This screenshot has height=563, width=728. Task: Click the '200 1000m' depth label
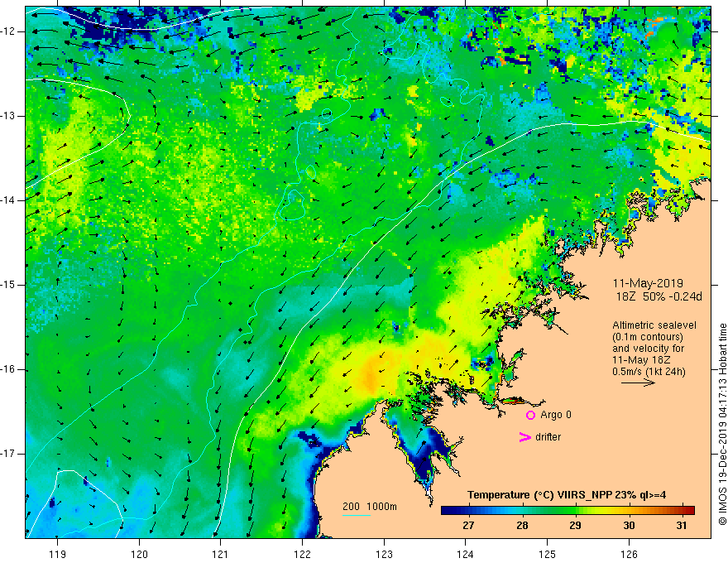pos(370,507)
